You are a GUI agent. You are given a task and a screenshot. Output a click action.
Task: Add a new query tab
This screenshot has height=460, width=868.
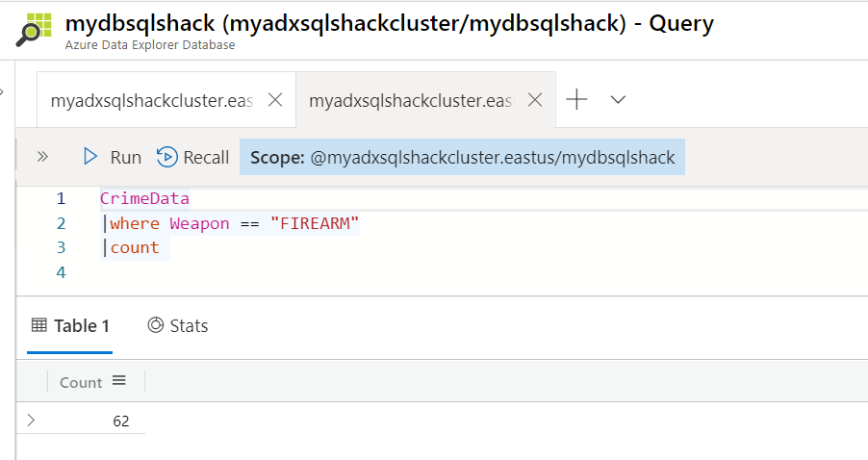click(576, 100)
